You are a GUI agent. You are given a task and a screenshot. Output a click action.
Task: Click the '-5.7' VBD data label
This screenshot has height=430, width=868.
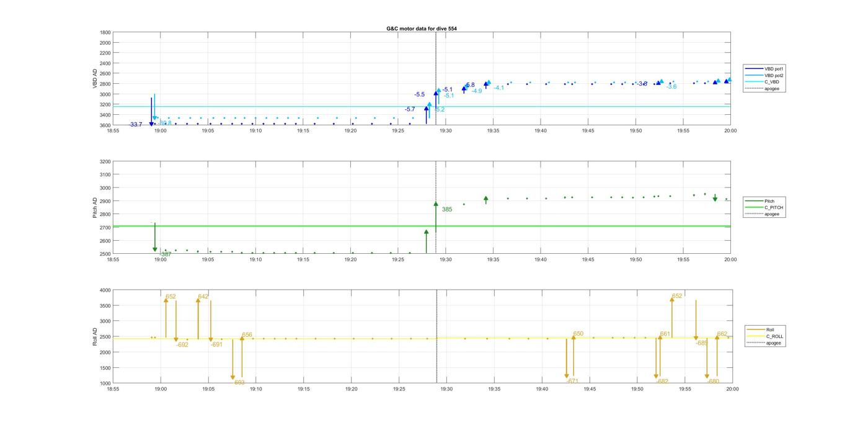(x=410, y=109)
